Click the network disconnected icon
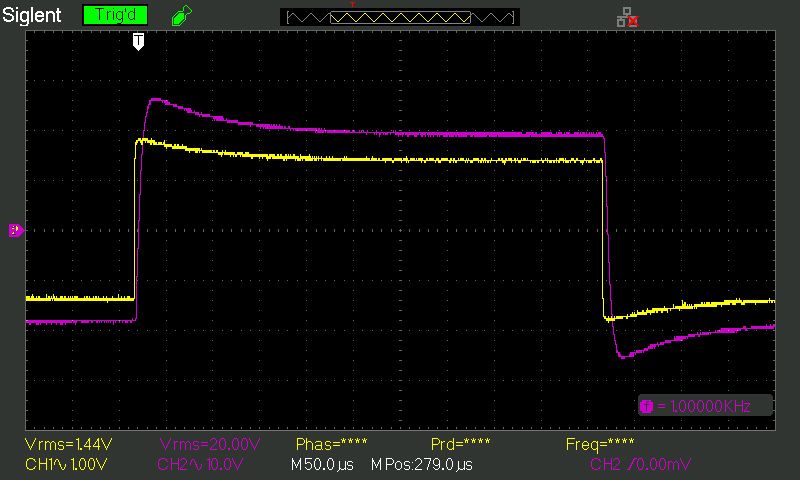 (628, 17)
